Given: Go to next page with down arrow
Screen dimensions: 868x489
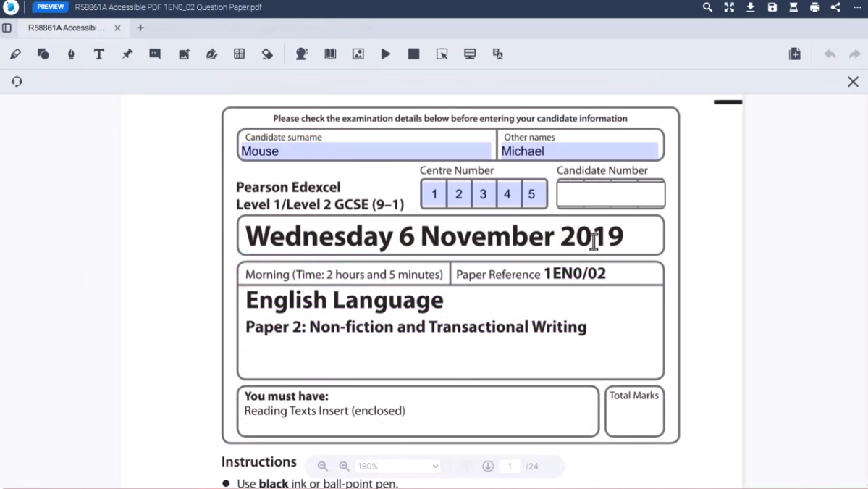Looking at the screenshot, I should point(488,467).
